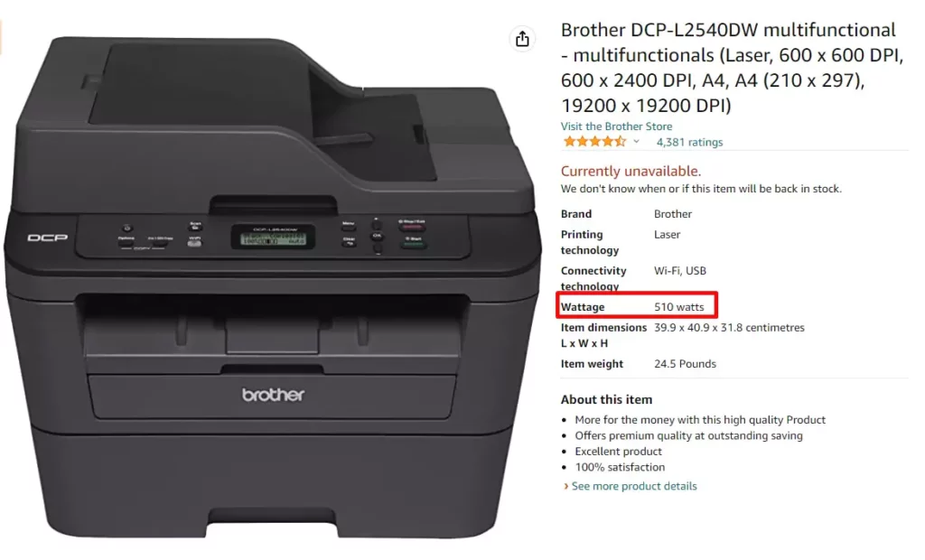Click the 510 watts wattage value

tap(678, 307)
